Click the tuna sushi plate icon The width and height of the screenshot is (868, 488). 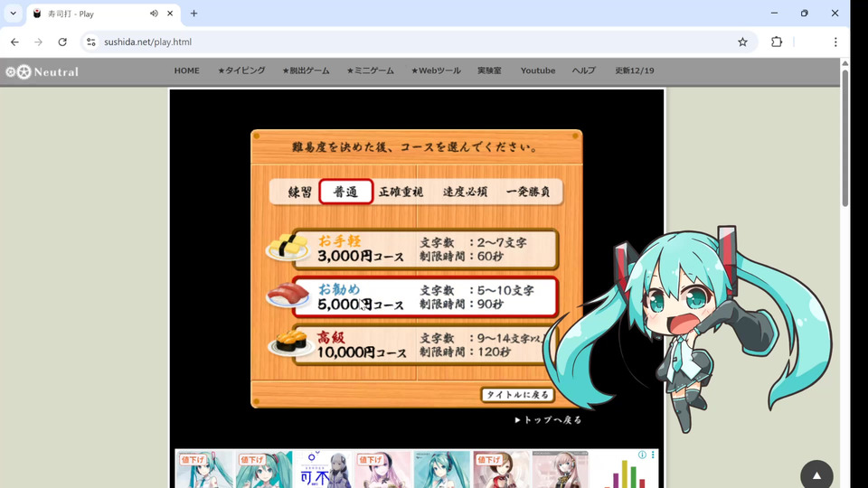tap(288, 295)
